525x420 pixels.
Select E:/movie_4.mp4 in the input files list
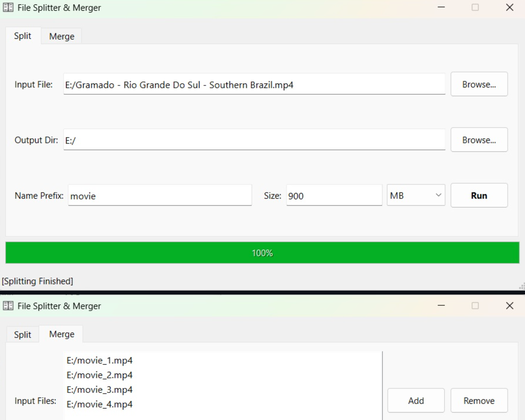(x=100, y=404)
